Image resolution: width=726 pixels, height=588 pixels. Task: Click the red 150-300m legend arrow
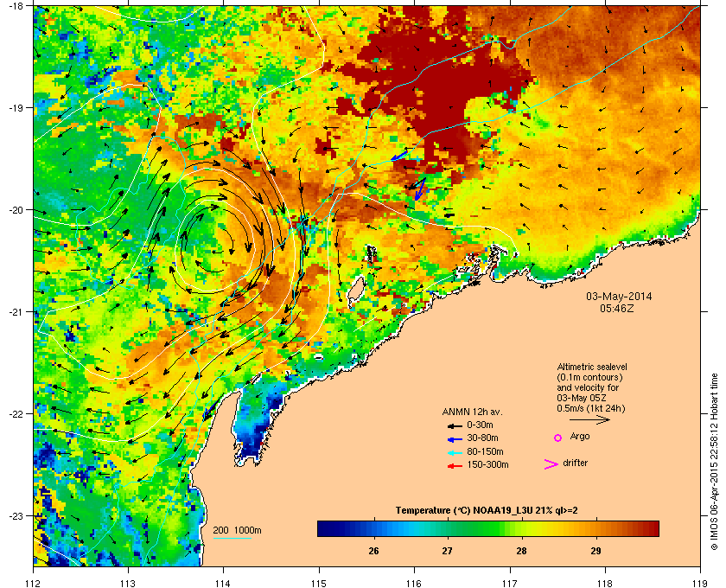(x=455, y=466)
